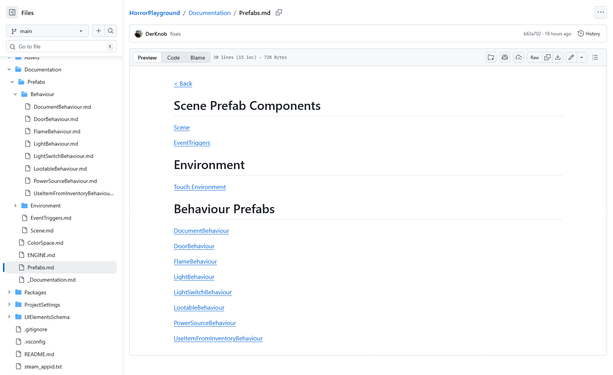Expand the UIElementsSchema folder chevron
Screen dimensions: 613x375
pos(9,317)
